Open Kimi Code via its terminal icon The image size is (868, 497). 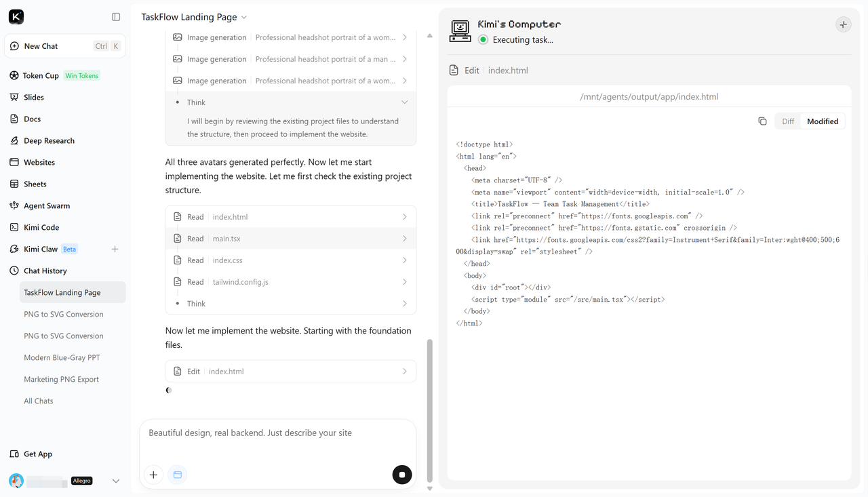click(x=14, y=227)
